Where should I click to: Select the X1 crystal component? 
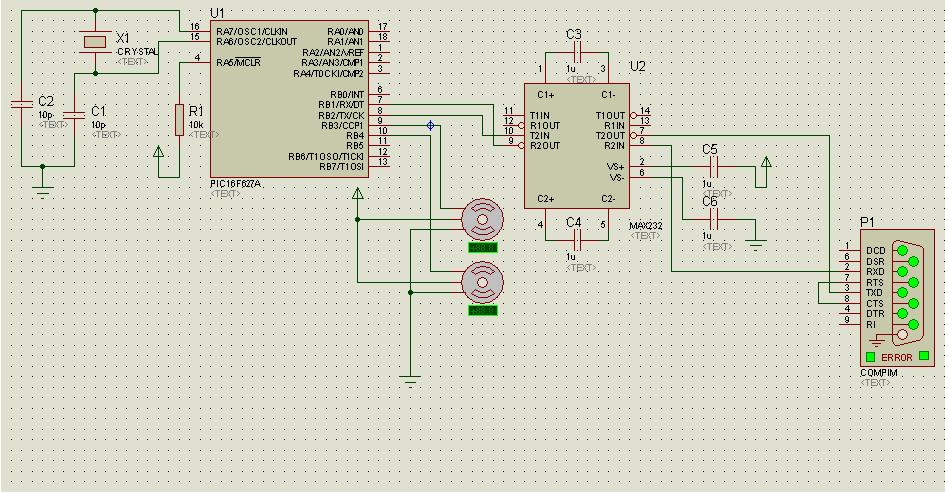coord(95,41)
